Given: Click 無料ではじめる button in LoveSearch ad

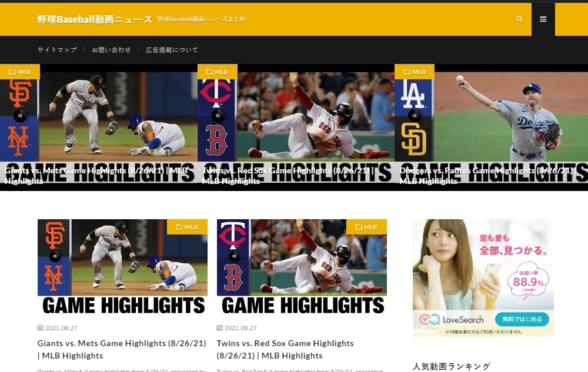Looking at the screenshot, I should (x=522, y=319).
